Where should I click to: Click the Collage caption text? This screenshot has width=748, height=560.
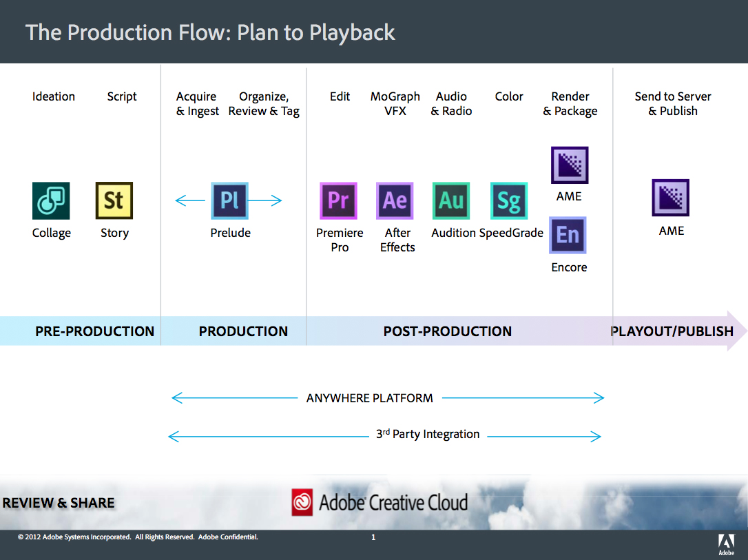coord(52,234)
